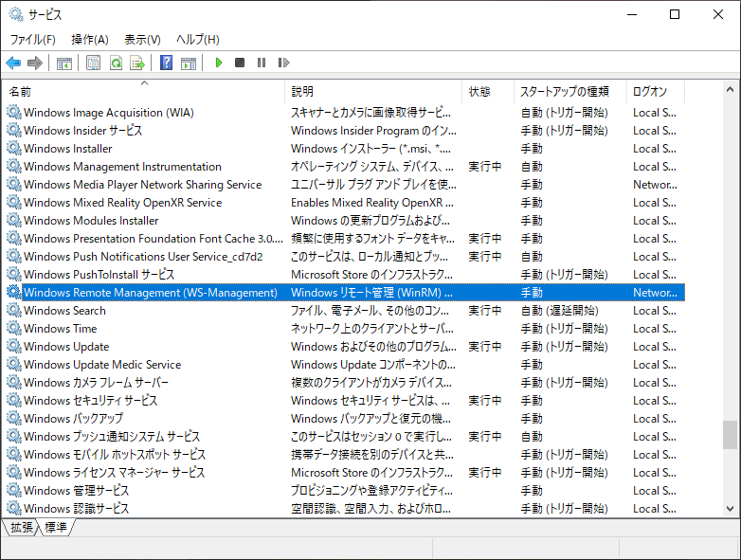Click 自動 startup type of Management Instrumentation row
Screen dimensions: 741x560
pyautogui.click(x=532, y=167)
